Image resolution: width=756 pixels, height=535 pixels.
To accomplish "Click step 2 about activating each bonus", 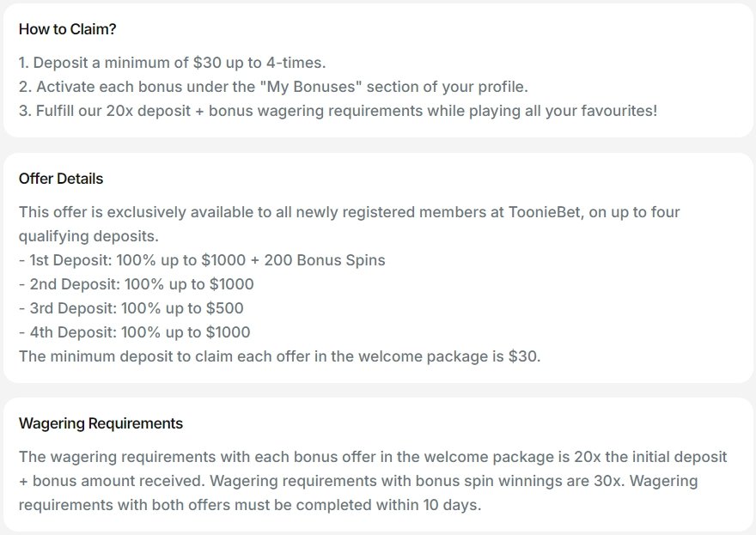I will click(273, 87).
